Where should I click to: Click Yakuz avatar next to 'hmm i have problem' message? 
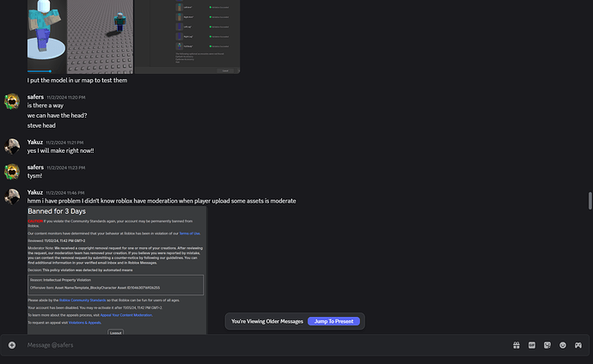[x=12, y=197]
